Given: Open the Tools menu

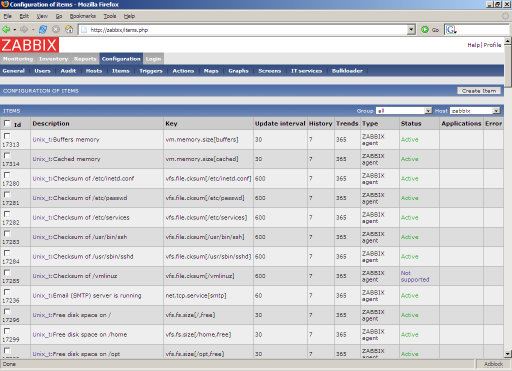Looking at the screenshot, I should pos(110,16).
